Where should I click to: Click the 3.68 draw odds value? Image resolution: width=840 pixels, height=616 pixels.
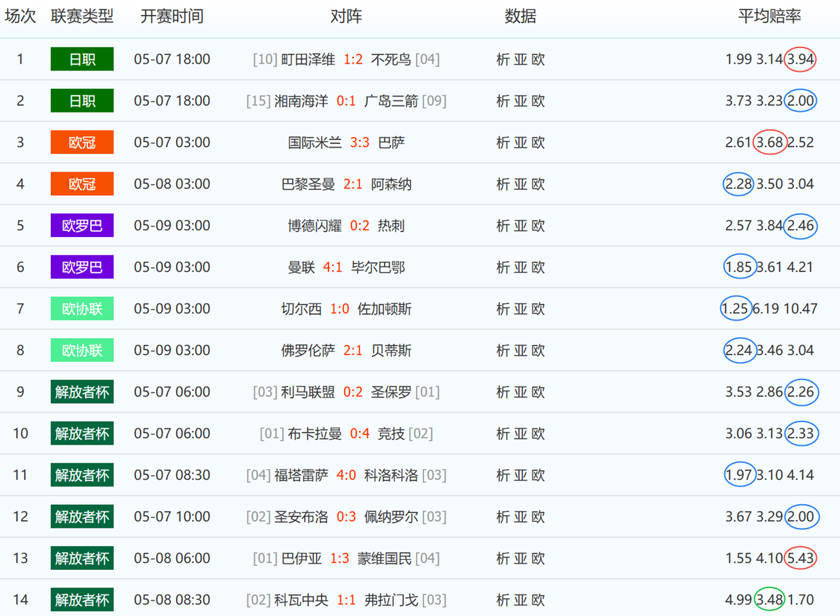point(770,143)
